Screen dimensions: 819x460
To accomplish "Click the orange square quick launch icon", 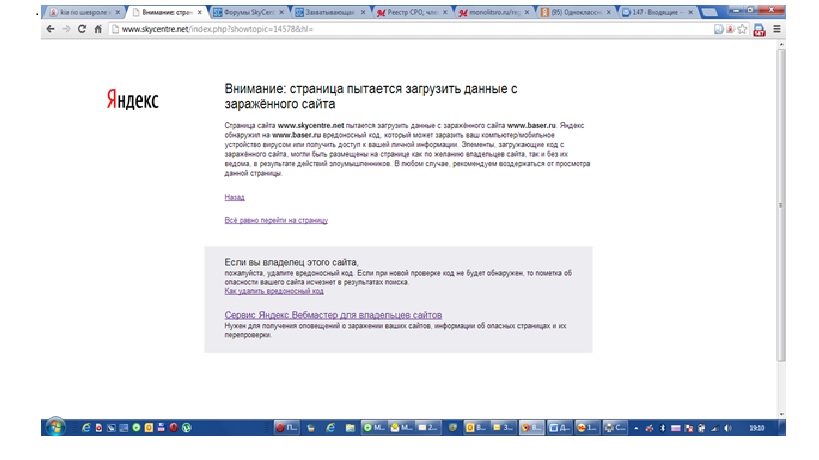I will (149, 428).
